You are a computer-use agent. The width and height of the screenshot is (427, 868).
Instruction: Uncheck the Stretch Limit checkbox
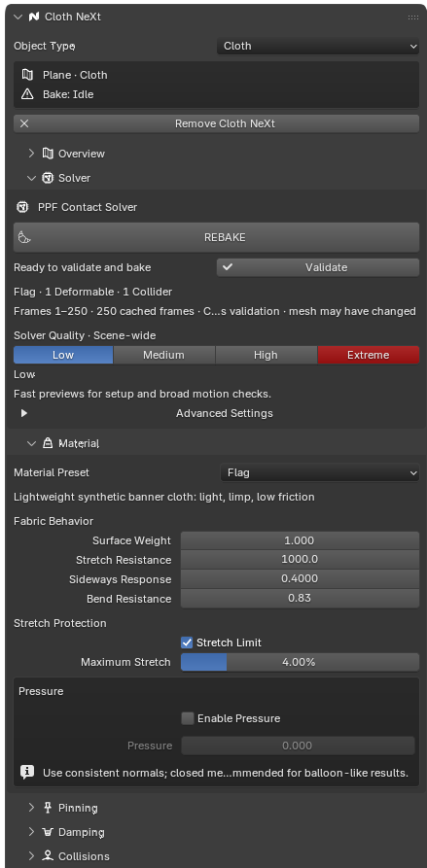point(187,642)
